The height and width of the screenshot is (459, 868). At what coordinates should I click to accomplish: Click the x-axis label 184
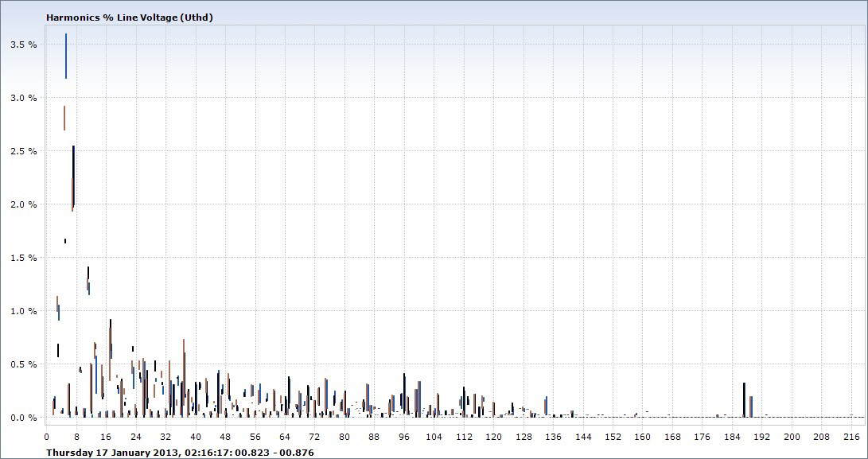click(733, 437)
